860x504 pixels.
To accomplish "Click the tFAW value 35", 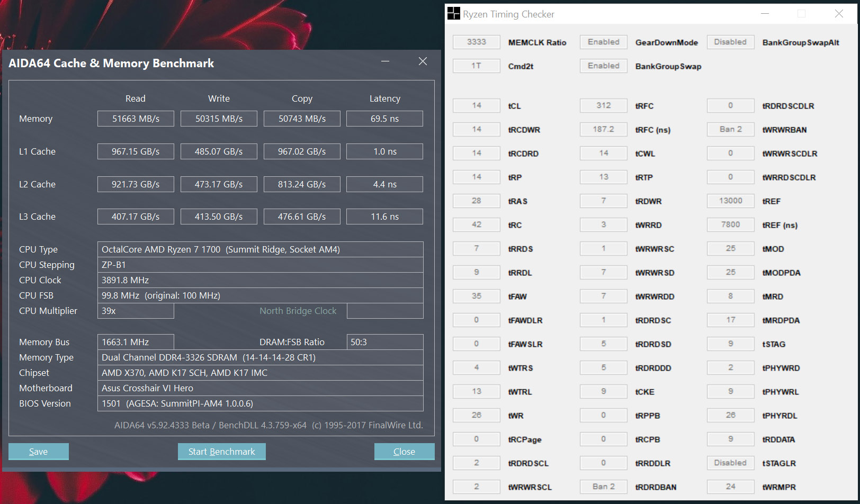I will tap(477, 296).
